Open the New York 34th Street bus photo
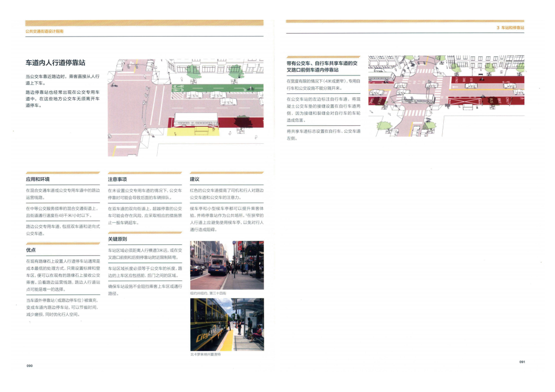This screenshot has width=555, height=392. (x=227, y=265)
